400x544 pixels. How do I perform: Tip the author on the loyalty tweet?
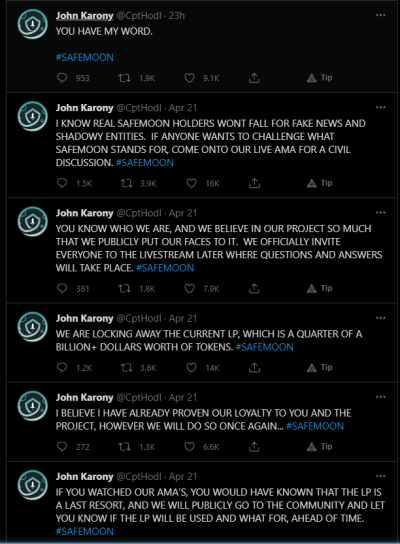pos(320,447)
